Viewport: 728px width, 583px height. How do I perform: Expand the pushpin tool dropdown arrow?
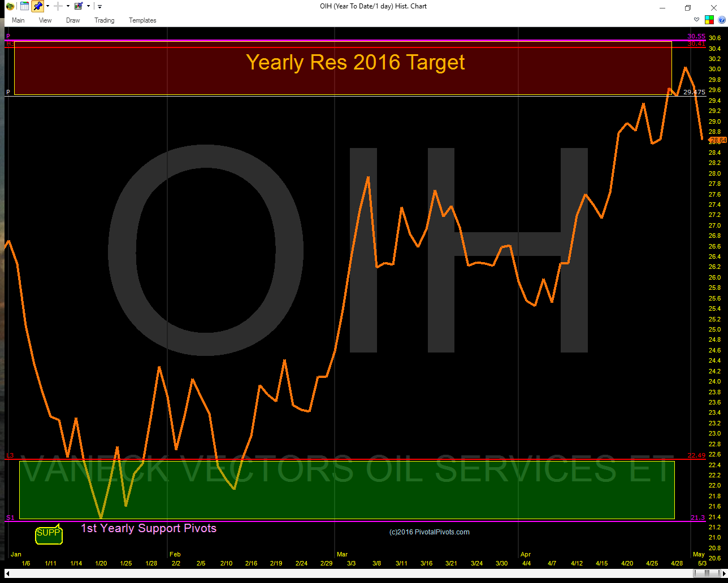48,7
